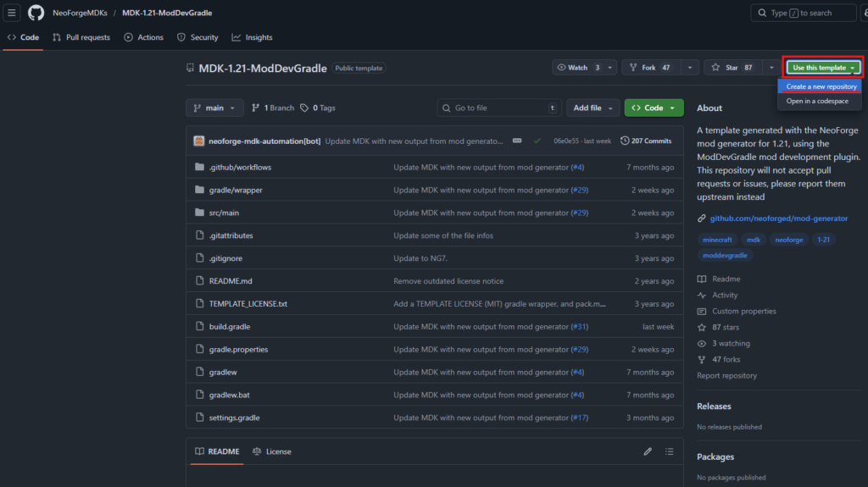Switch to the Pull requests tab
Screen dimensions: 868x487
(81, 37)
